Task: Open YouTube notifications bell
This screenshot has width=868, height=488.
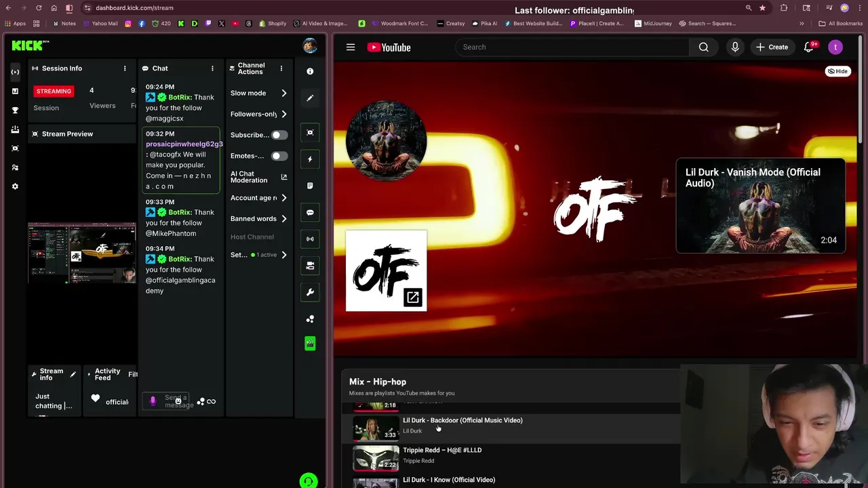Action: click(x=809, y=47)
